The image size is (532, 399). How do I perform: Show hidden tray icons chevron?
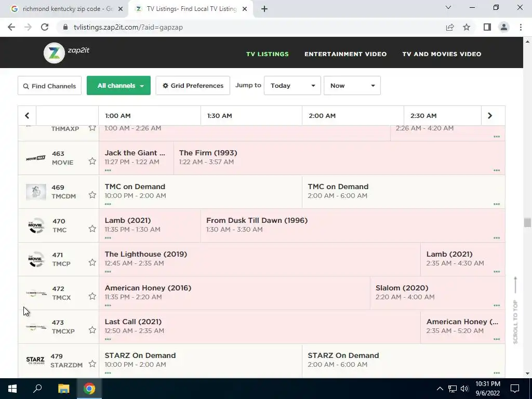(440, 389)
